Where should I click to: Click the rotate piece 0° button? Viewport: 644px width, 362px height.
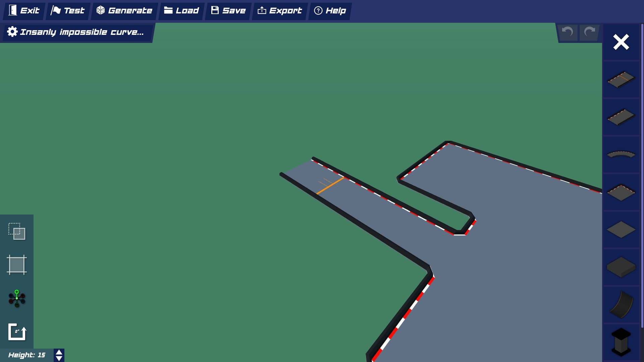point(17,332)
